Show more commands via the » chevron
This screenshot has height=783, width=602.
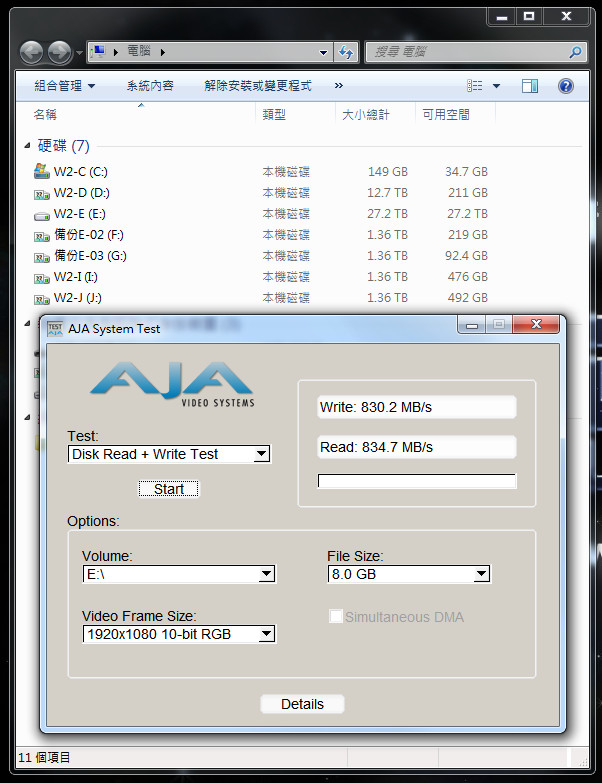pyautogui.click(x=339, y=86)
